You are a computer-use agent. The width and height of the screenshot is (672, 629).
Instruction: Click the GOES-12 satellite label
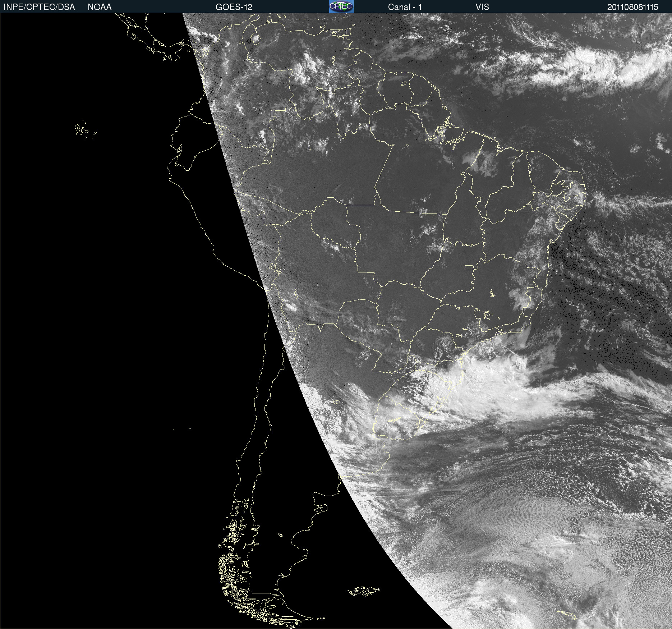click(x=234, y=7)
